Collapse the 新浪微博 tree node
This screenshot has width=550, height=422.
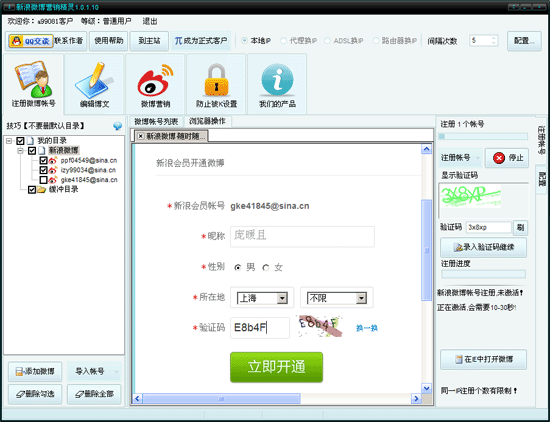[x=20, y=151]
